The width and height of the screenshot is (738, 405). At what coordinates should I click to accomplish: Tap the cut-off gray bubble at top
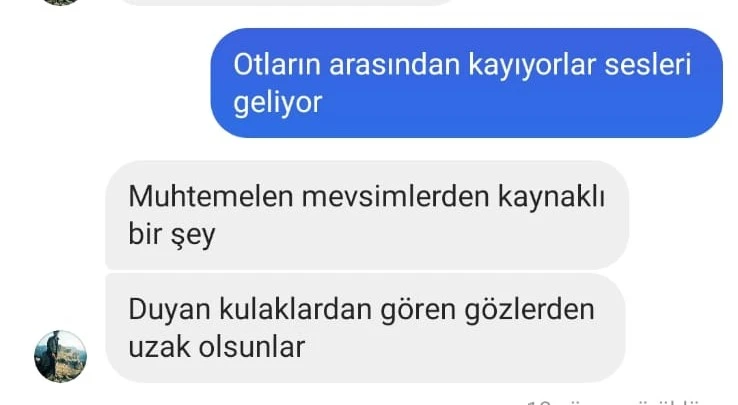point(287,2)
